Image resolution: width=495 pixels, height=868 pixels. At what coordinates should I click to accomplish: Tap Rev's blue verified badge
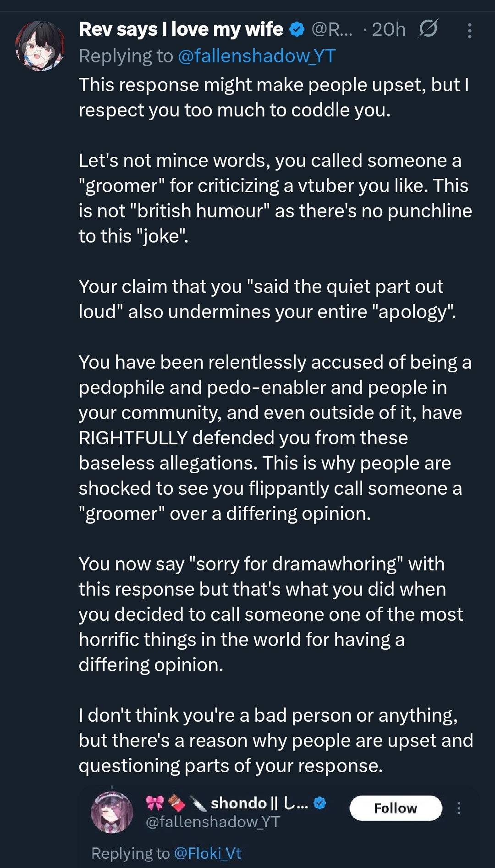(x=297, y=29)
